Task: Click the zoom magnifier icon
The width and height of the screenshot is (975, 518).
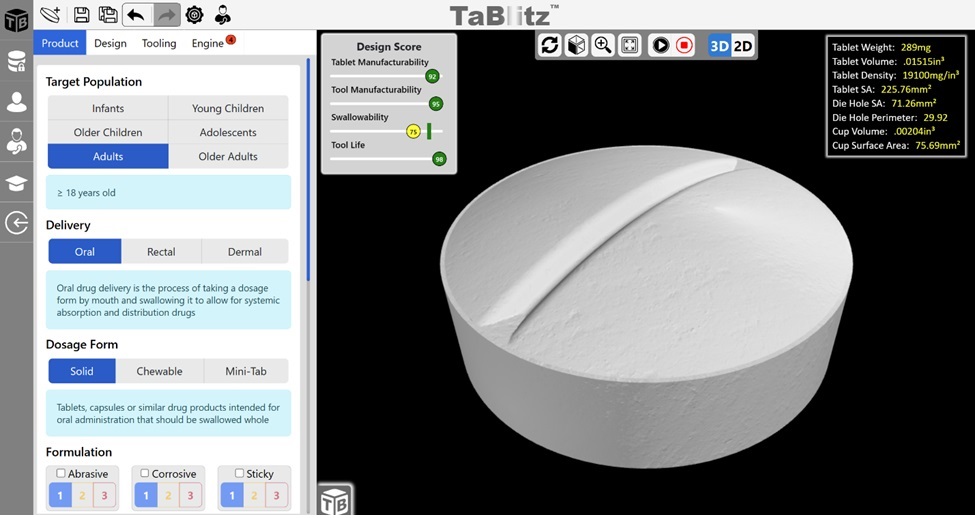Action: pos(603,45)
